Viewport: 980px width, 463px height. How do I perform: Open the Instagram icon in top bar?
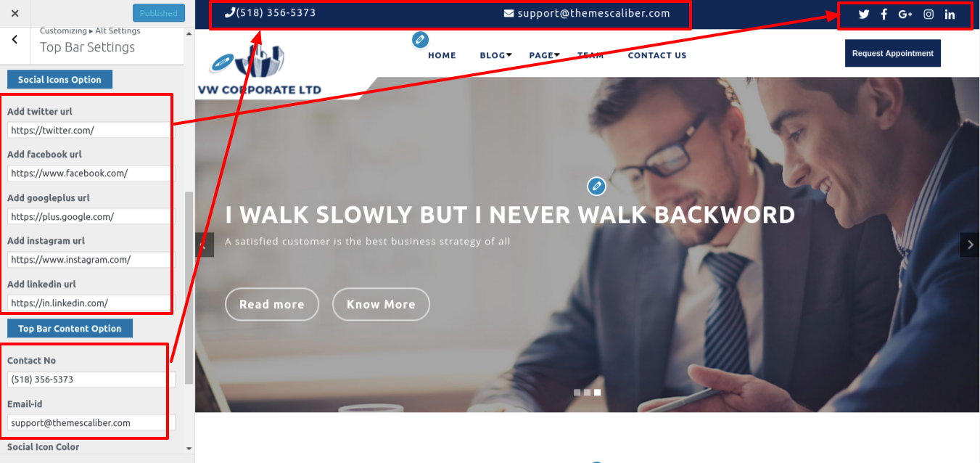[x=928, y=15]
